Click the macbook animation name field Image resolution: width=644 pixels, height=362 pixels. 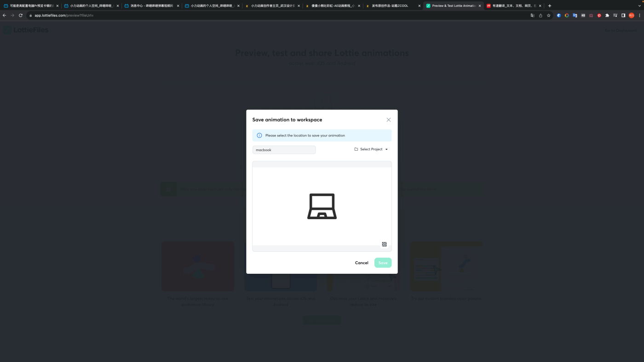(284, 150)
